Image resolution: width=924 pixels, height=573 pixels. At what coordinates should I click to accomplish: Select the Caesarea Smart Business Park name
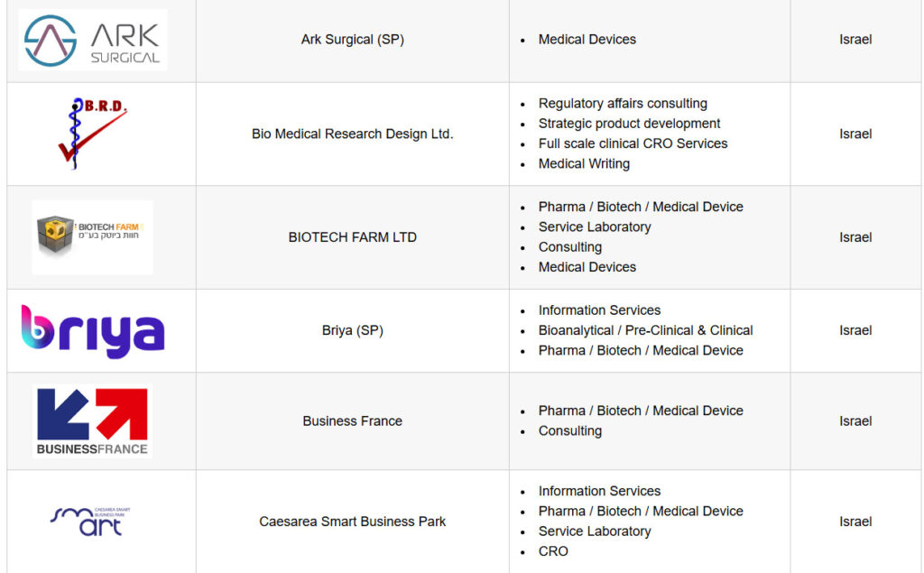coord(353,522)
